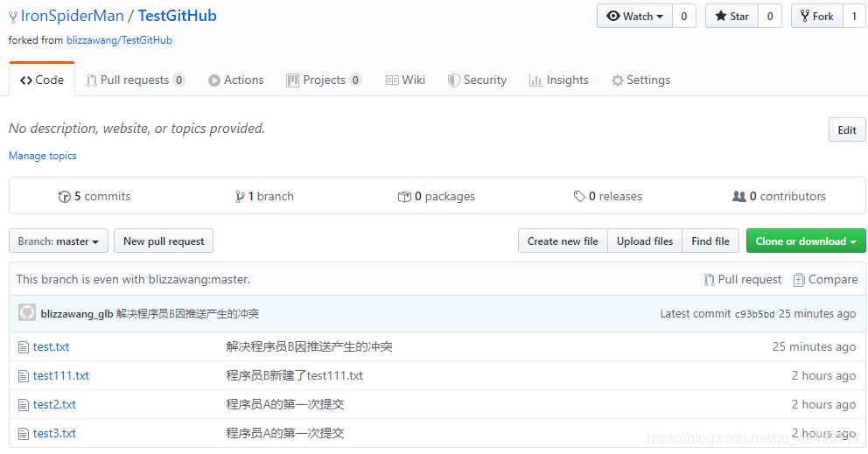The height and width of the screenshot is (454, 868).
Task: View the 1 branch list
Action: tap(264, 196)
